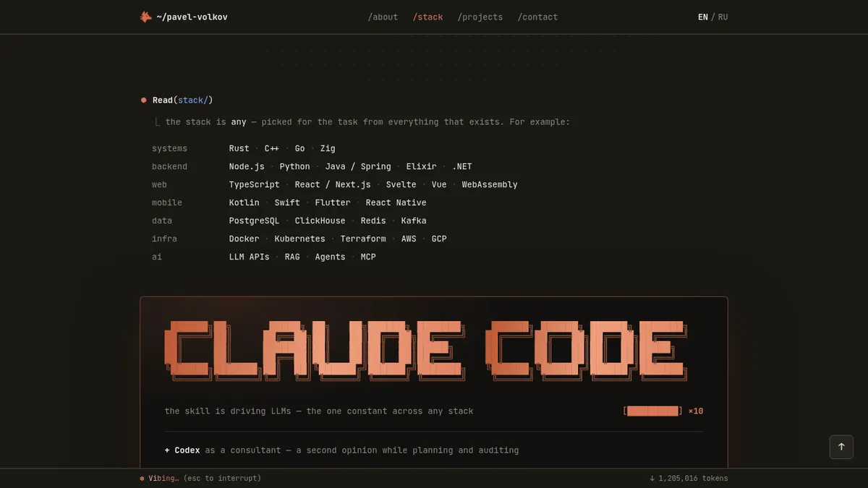Select the "Zig" entry
This screenshot has width=868, height=488.
(328, 148)
